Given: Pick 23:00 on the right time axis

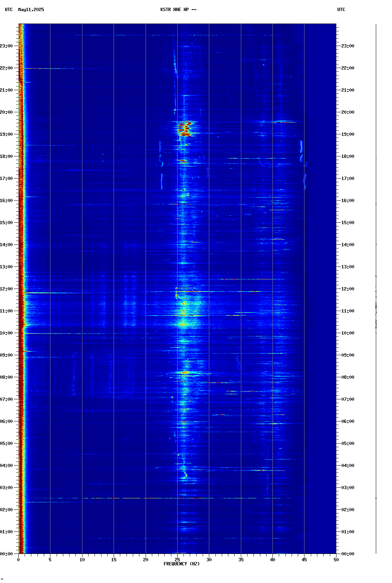Looking at the screenshot, I should [348, 46].
